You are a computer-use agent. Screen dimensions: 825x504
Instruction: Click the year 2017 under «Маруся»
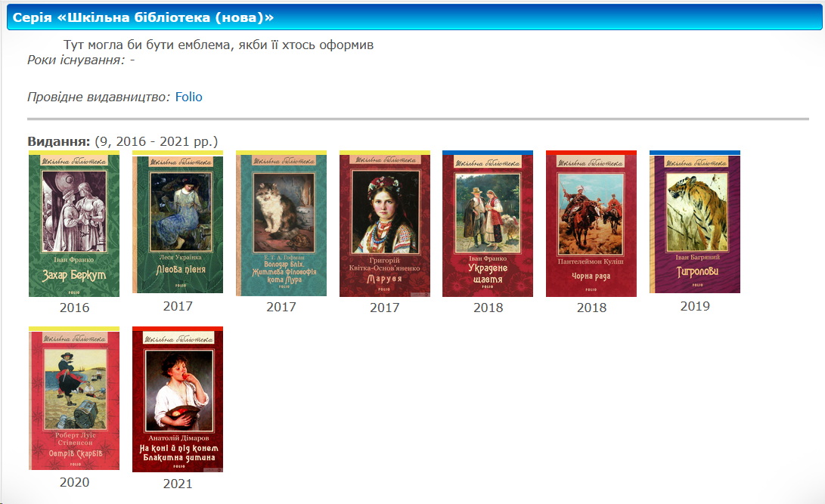click(x=385, y=308)
